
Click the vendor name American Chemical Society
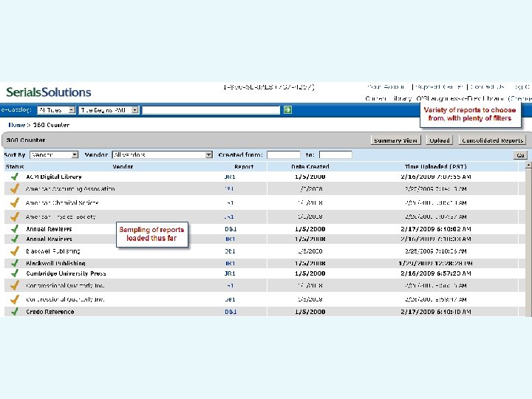tap(62, 202)
